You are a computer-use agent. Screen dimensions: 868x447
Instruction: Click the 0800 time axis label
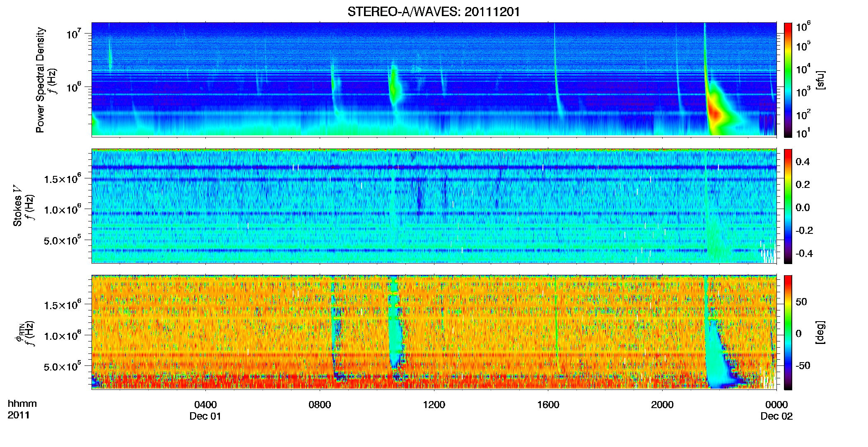click(320, 405)
